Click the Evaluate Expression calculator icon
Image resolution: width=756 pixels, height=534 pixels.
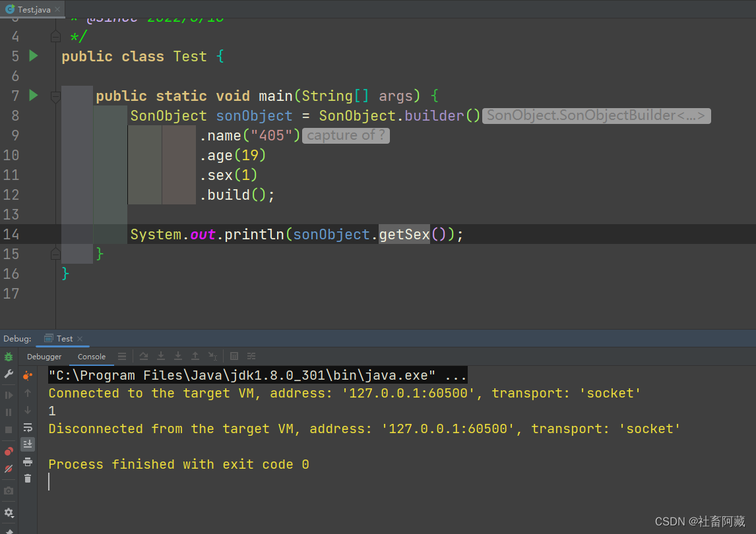pos(234,357)
